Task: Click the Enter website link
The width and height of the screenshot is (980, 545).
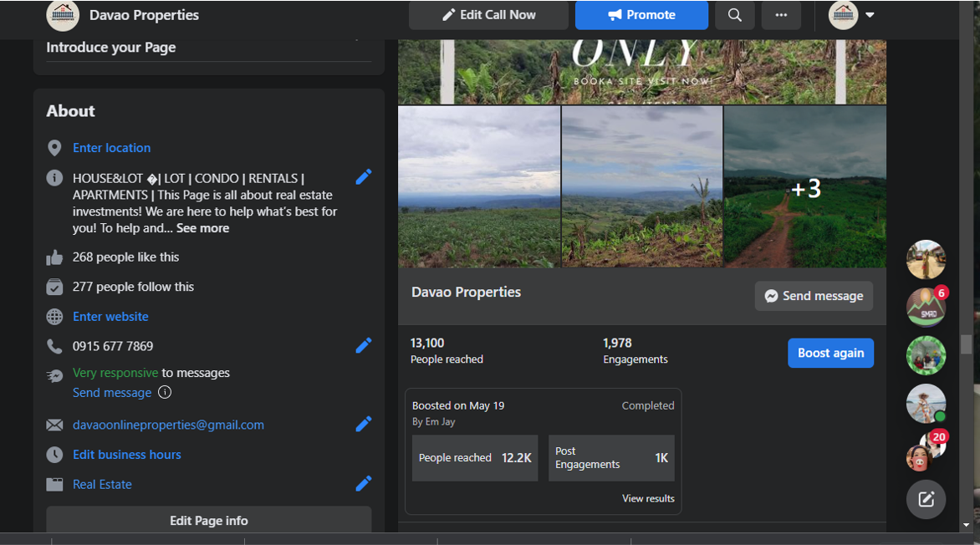Action: coord(110,317)
